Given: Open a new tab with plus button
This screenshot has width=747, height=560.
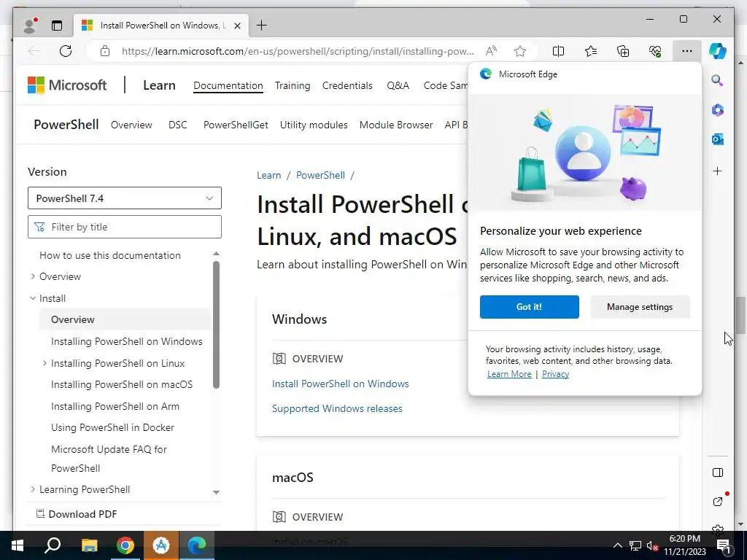Looking at the screenshot, I should click(x=262, y=26).
